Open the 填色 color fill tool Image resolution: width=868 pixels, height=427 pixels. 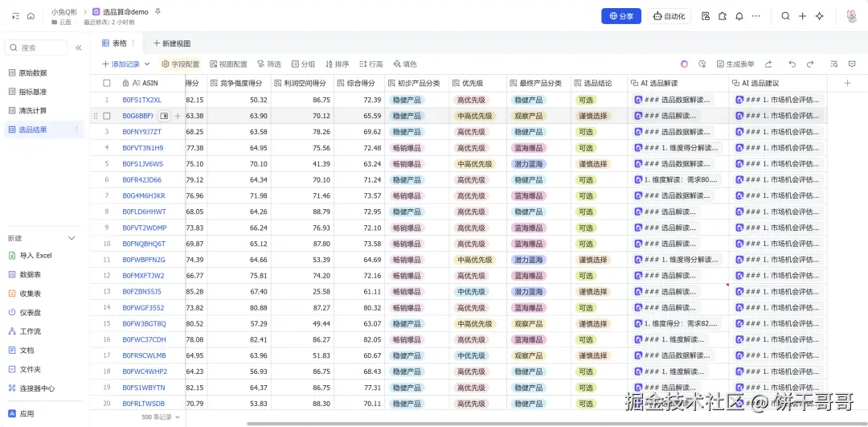click(x=404, y=64)
